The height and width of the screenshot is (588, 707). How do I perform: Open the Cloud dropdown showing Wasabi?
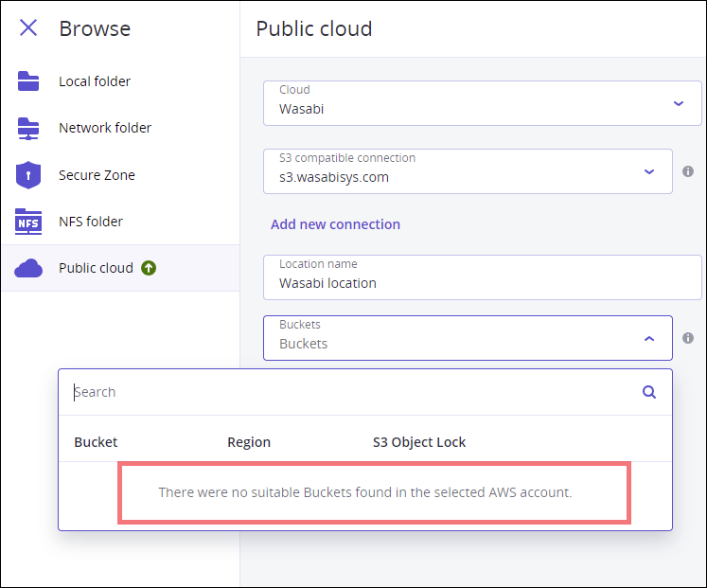click(x=483, y=103)
